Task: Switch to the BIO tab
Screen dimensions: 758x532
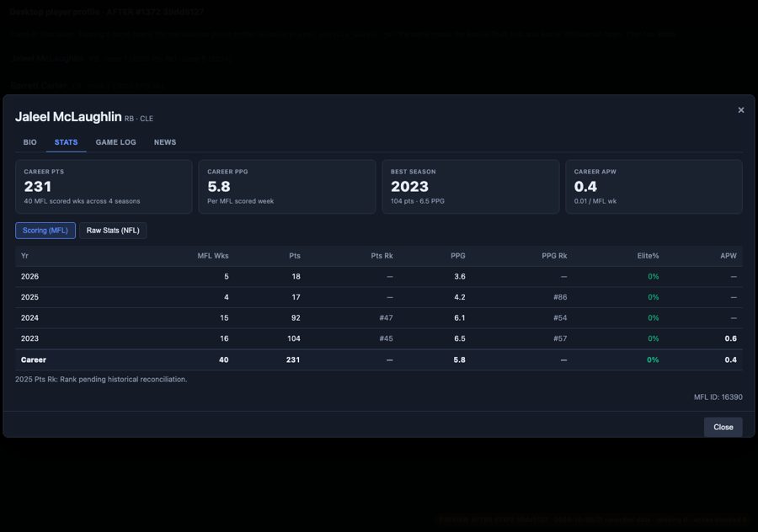Action: [x=30, y=142]
